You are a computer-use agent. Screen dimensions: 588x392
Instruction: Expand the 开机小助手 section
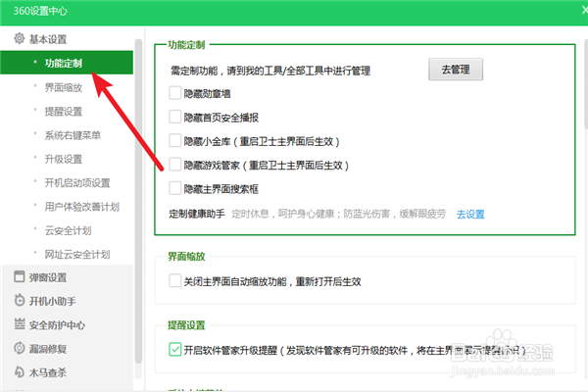53,301
